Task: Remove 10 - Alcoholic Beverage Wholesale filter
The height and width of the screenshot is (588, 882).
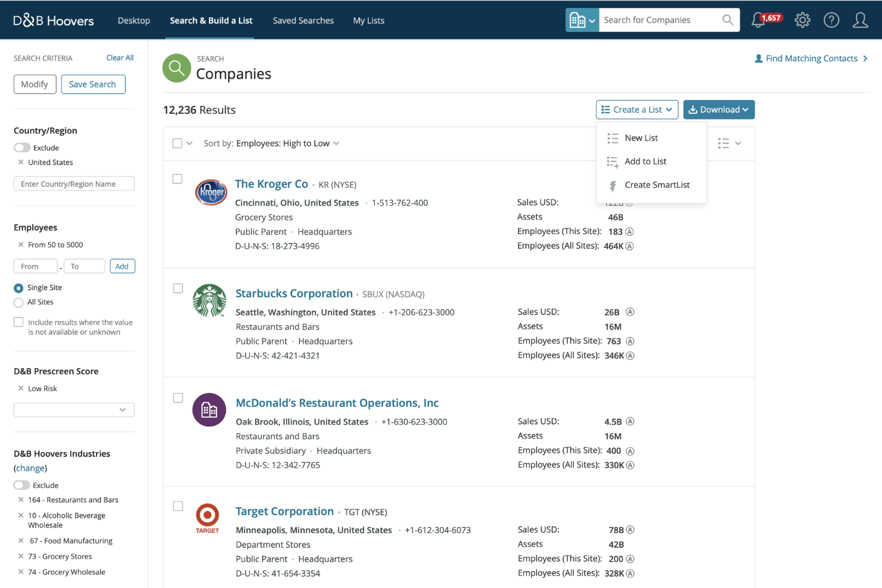Action: coord(21,515)
